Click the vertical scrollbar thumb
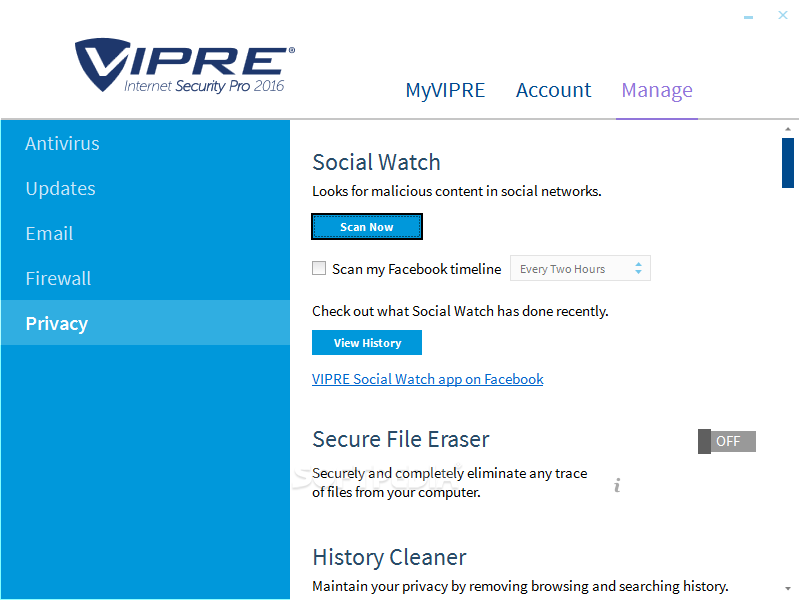 pos(788,163)
